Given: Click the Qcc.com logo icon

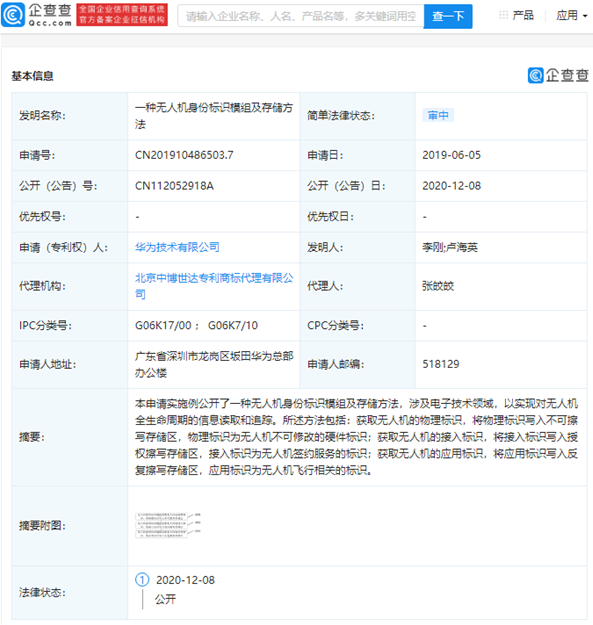Looking at the screenshot, I should tap(13, 15).
